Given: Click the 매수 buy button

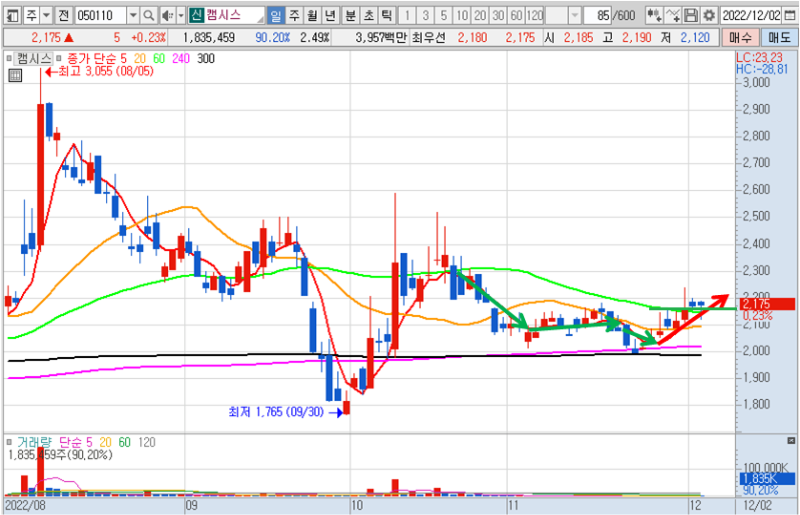Looking at the screenshot, I should point(740,38).
